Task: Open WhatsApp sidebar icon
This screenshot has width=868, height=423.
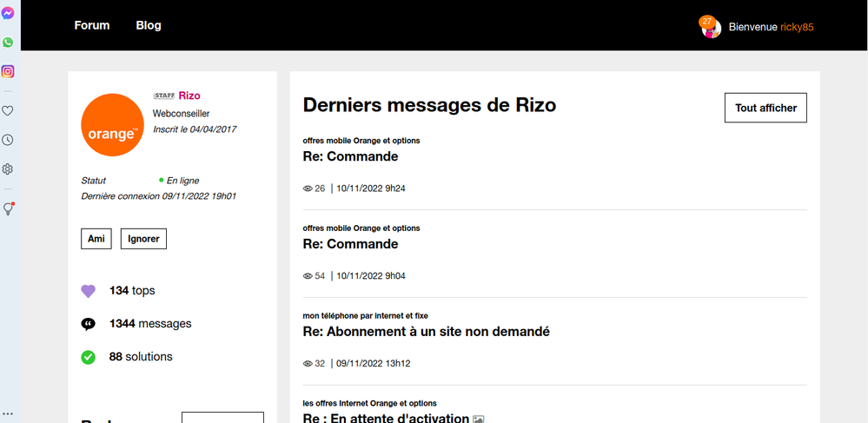Action: tap(8, 42)
